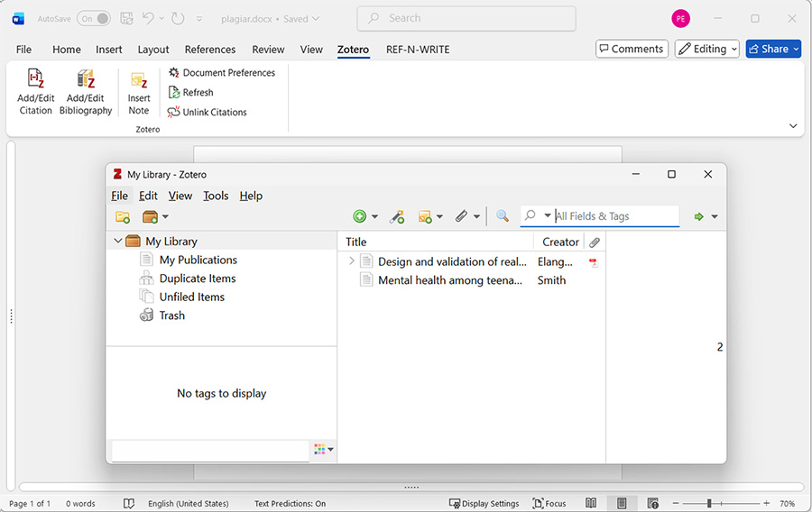Open Zotero Edit menu

tap(148, 196)
